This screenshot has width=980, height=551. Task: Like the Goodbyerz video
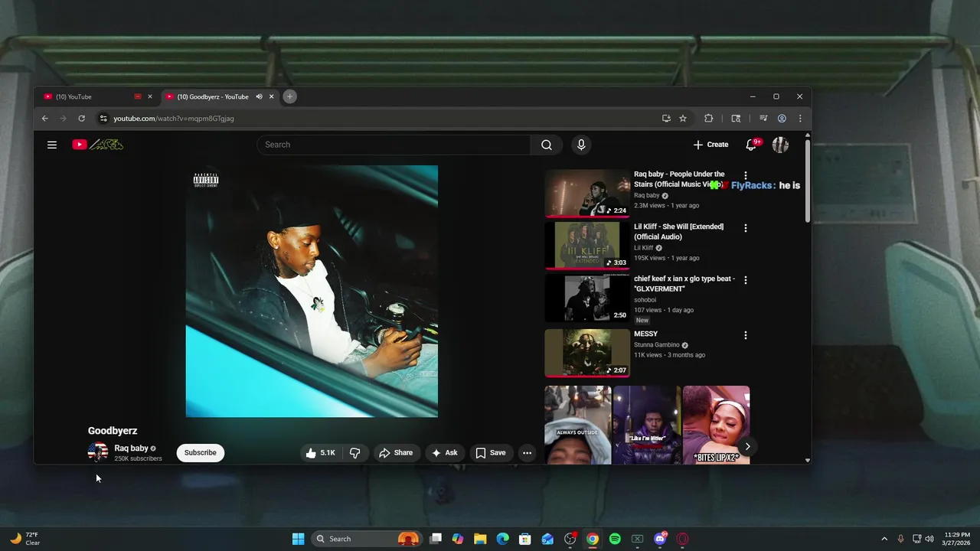point(321,453)
